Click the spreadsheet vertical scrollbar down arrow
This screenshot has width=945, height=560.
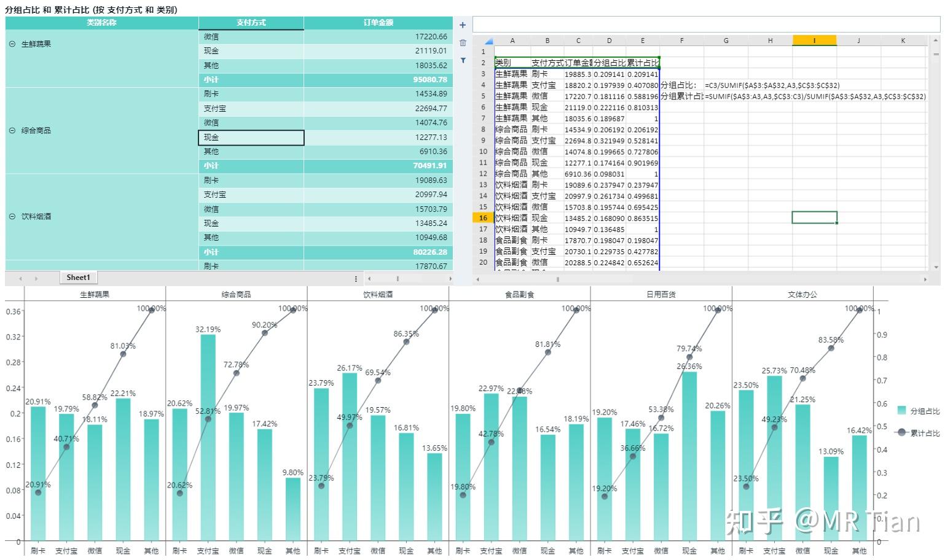pos(936,267)
